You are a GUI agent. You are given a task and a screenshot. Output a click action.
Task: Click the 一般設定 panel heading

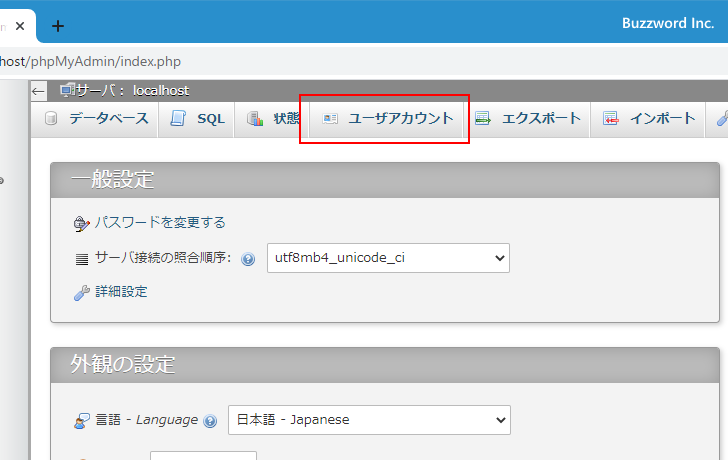112,180
